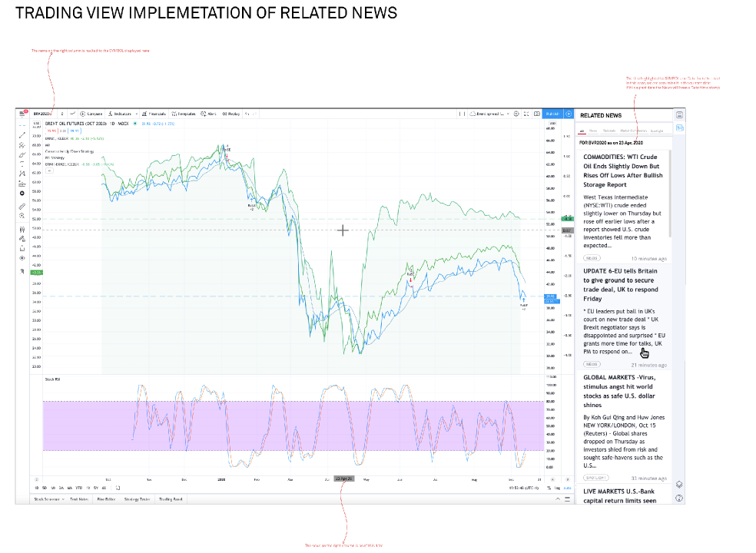This screenshot has width=756, height=553.
Task: Open the select layout icon
Action: click(463, 114)
